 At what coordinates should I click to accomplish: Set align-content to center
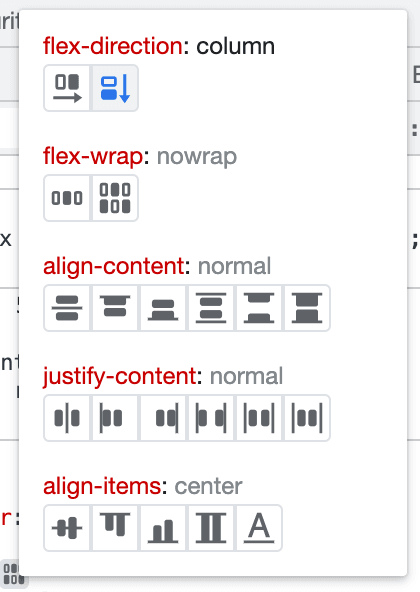click(67, 308)
